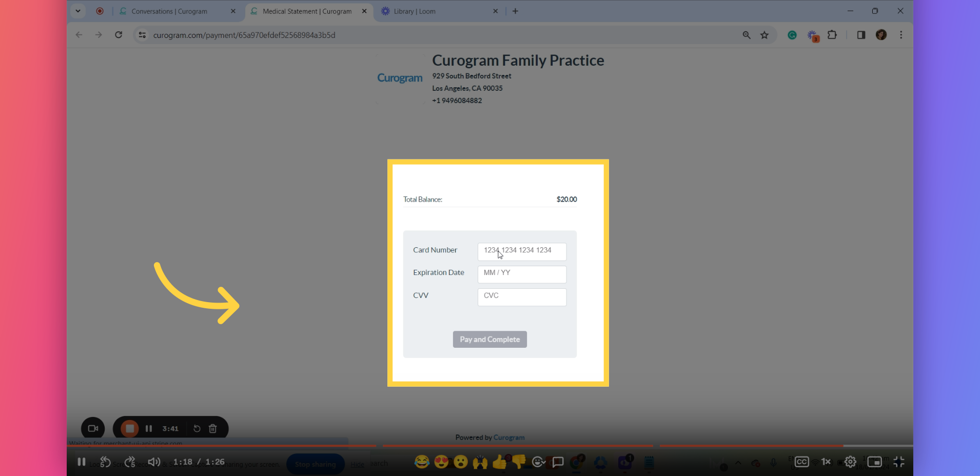Click the Curogram logo
The width and height of the screenshot is (980, 476).
point(400,78)
